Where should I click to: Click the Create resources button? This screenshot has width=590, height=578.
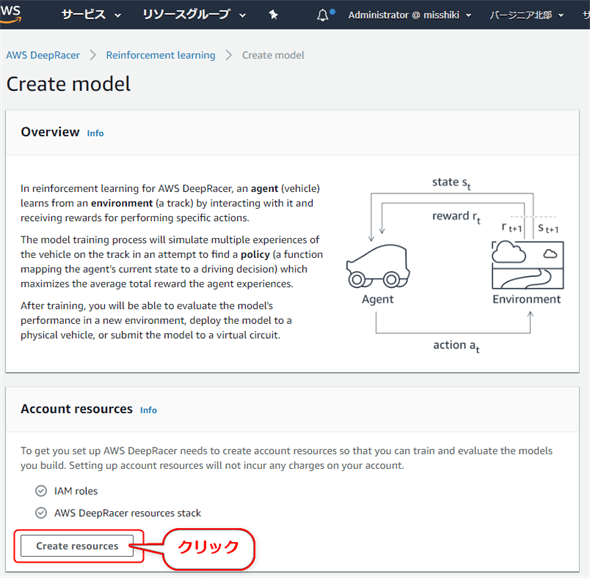tap(77, 546)
